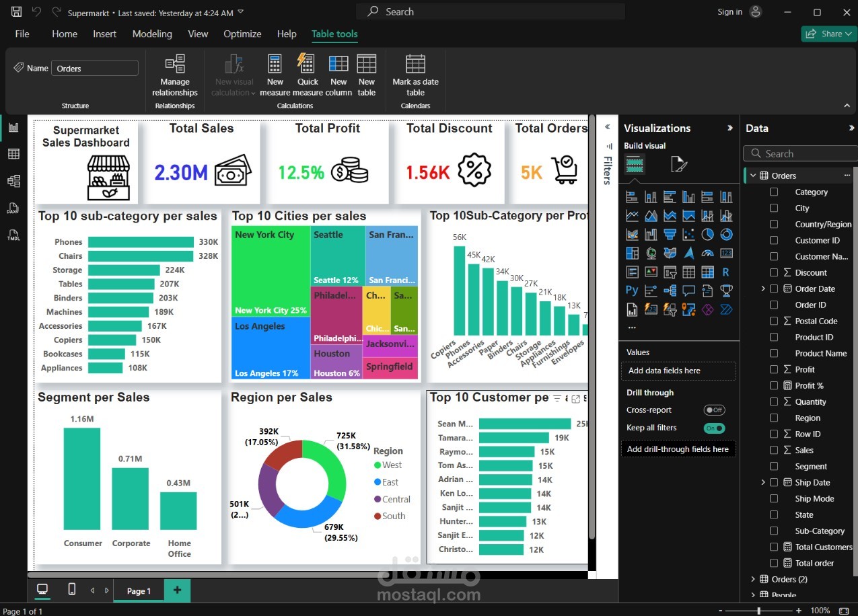Switch to Model view in left sidebar

(13, 181)
